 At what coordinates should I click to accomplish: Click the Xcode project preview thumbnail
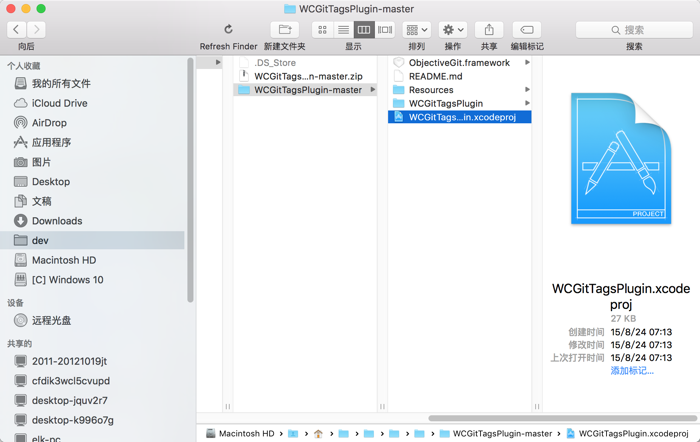621,158
